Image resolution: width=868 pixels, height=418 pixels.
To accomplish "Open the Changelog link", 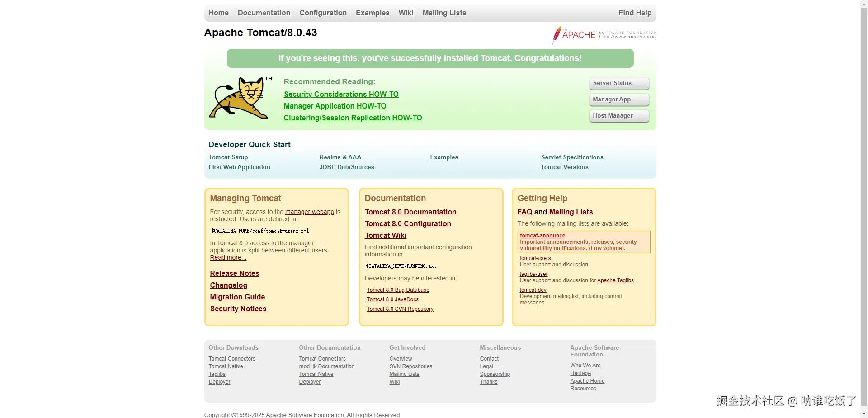I will point(229,285).
